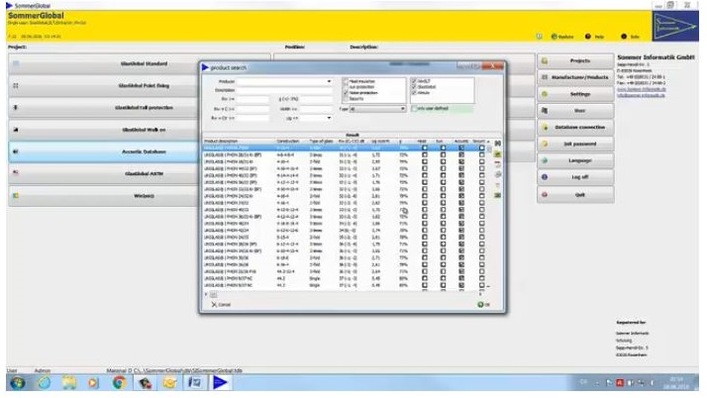Click the Rw + Ctr >= input field
Image resolution: width=707 pixels, height=398 pixels.
tap(252, 118)
